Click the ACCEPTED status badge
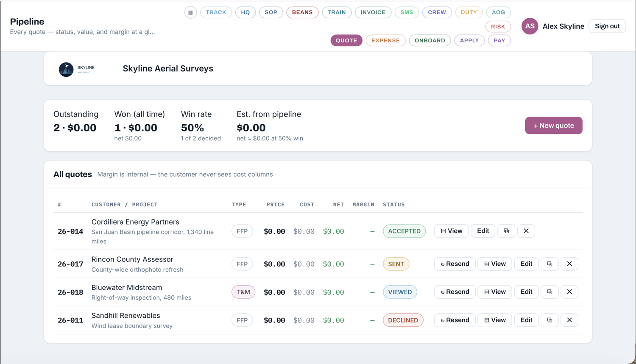Viewport: 636px width, 364px height. [x=404, y=231]
